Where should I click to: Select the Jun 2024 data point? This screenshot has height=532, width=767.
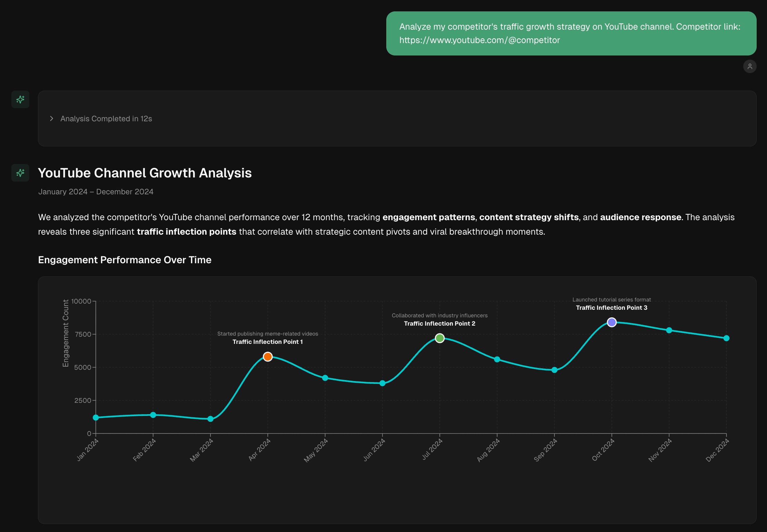[382, 383]
